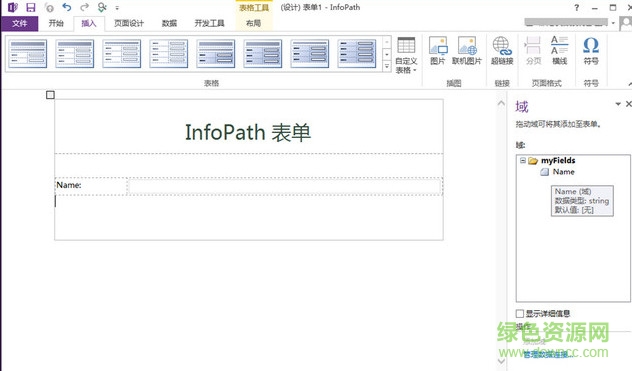Choose the fourth table layout thumbnail in the gallery
Viewport: 632px width, 371px height.
[x=168, y=54]
